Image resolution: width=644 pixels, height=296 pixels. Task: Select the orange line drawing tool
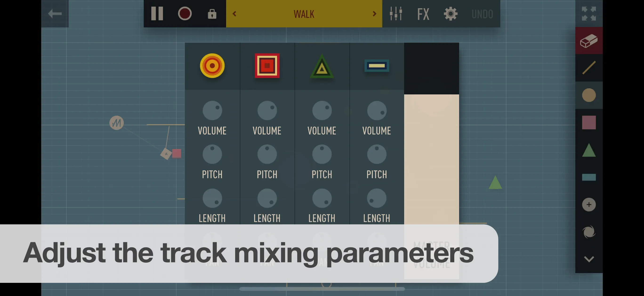[x=589, y=68]
